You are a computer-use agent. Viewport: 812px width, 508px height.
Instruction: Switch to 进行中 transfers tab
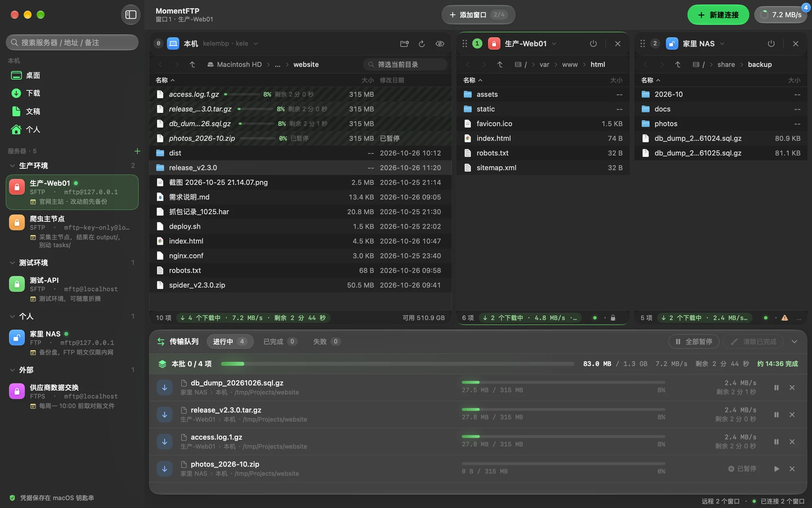point(230,342)
